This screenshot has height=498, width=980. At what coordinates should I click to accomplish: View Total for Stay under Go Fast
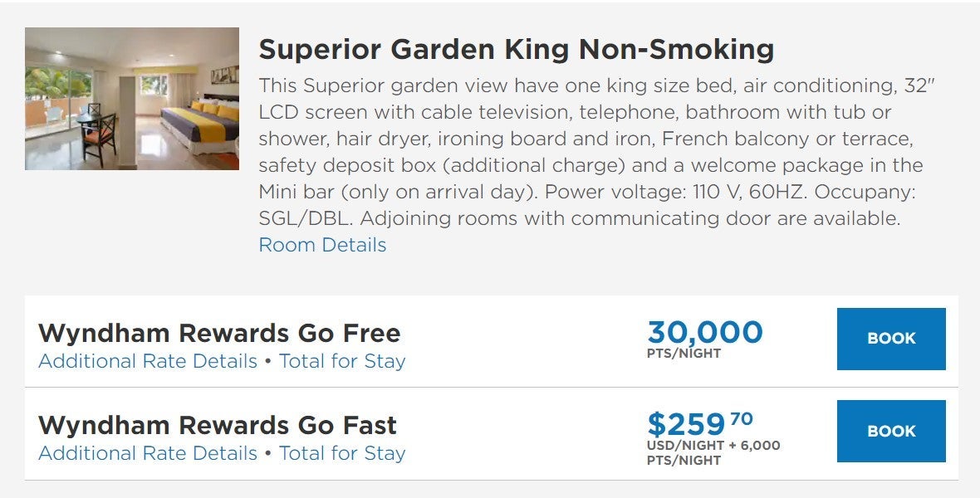tap(342, 453)
